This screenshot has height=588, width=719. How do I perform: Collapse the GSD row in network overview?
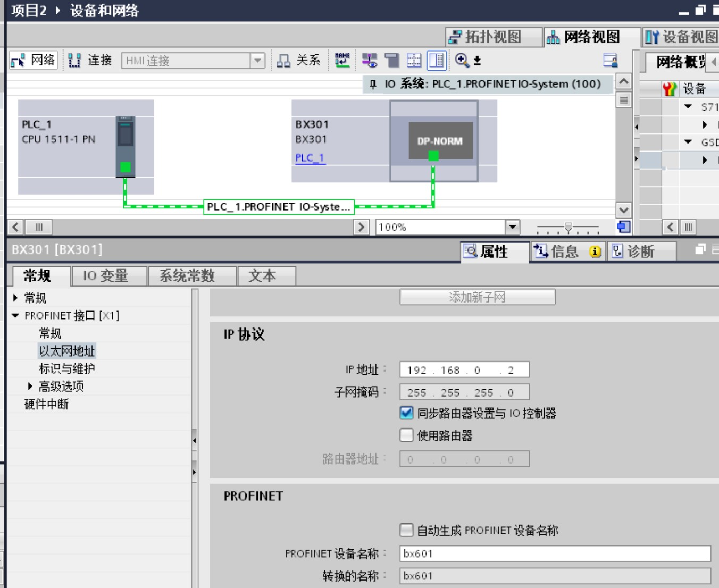[x=688, y=142]
